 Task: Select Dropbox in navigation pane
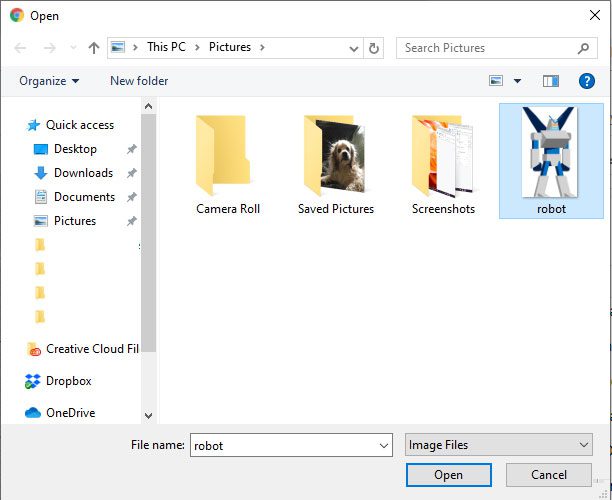coord(69,381)
